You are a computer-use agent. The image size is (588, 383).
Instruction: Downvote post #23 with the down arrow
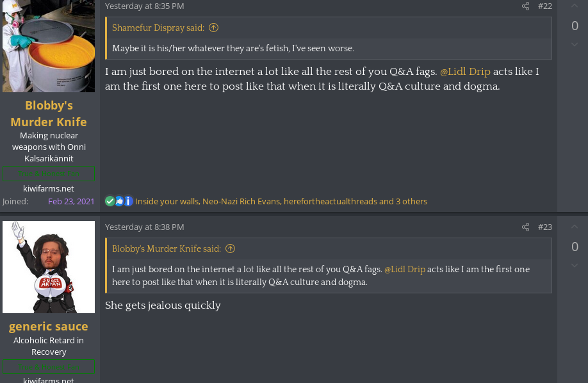(575, 265)
